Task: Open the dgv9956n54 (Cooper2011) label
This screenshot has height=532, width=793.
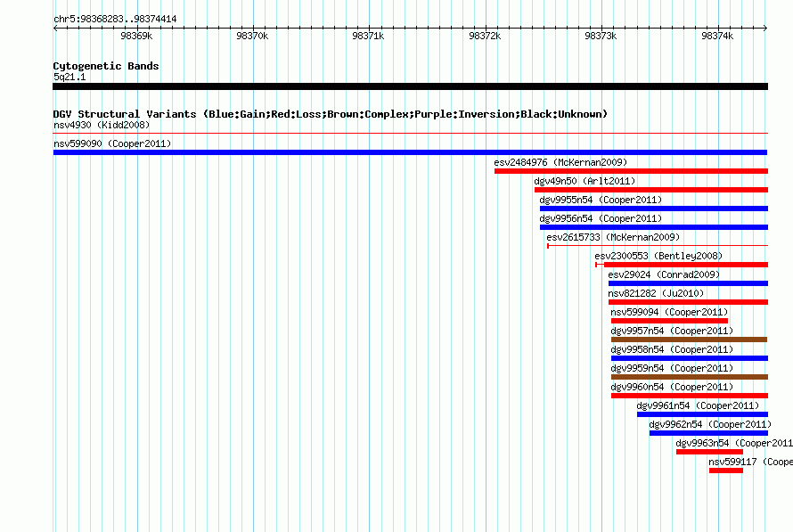Action: point(601,218)
